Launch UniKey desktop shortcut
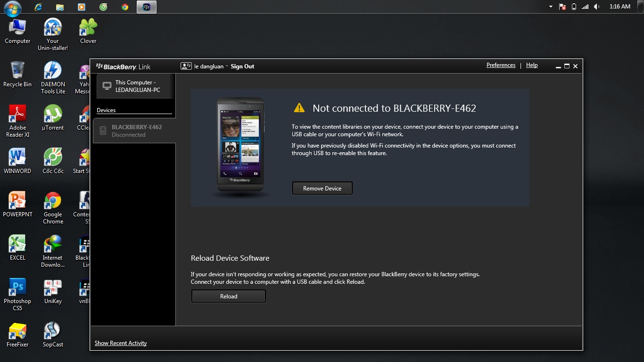 (53, 291)
